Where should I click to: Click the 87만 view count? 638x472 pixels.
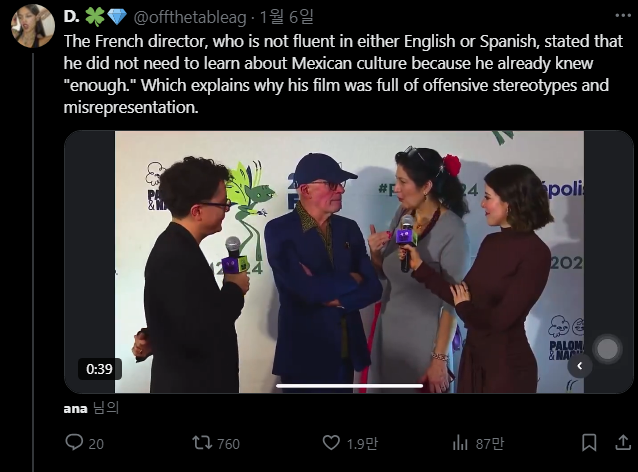point(491,443)
